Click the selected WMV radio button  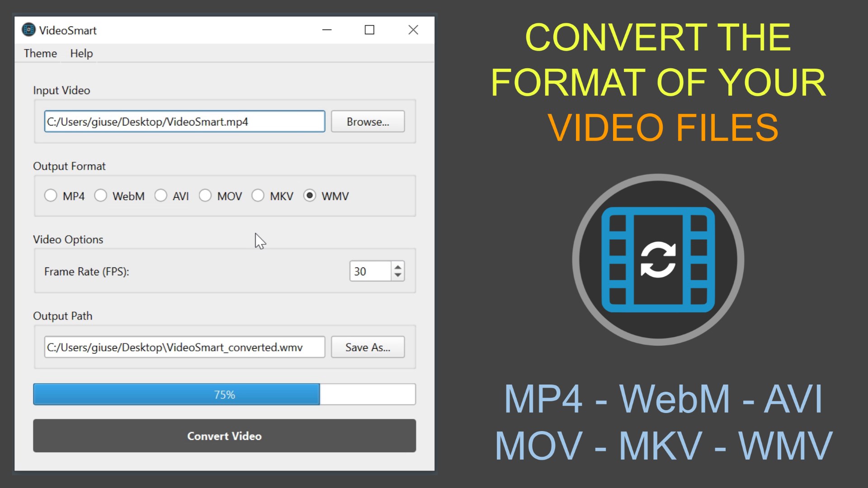[310, 196]
